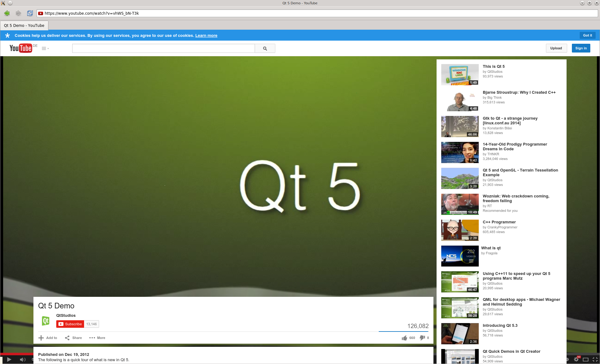Click the red video progress bar

pos(17,354)
